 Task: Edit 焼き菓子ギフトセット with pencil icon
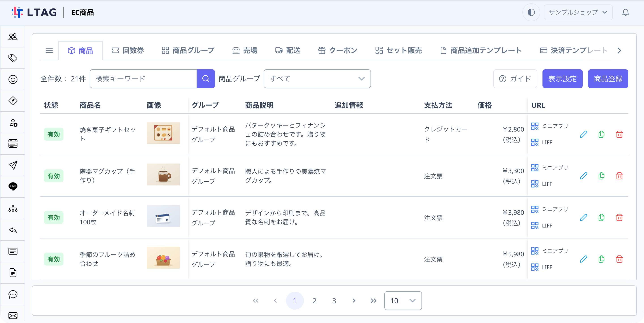coord(583,134)
